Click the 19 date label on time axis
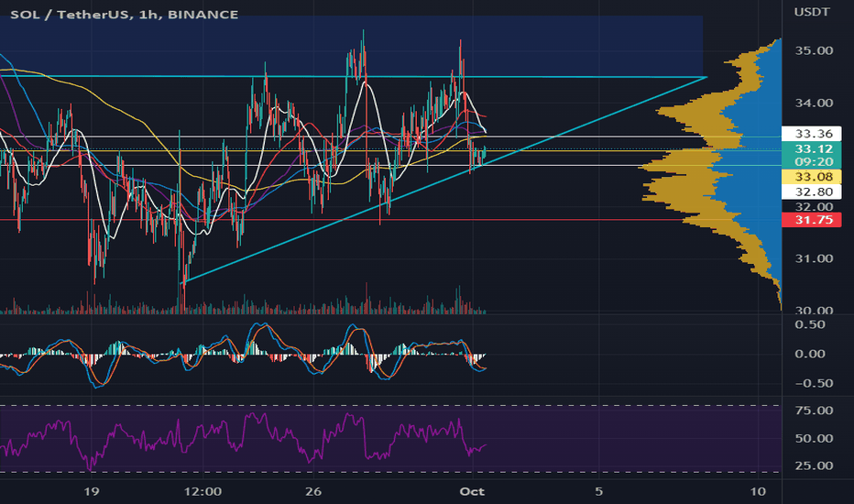 pyautogui.click(x=92, y=491)
